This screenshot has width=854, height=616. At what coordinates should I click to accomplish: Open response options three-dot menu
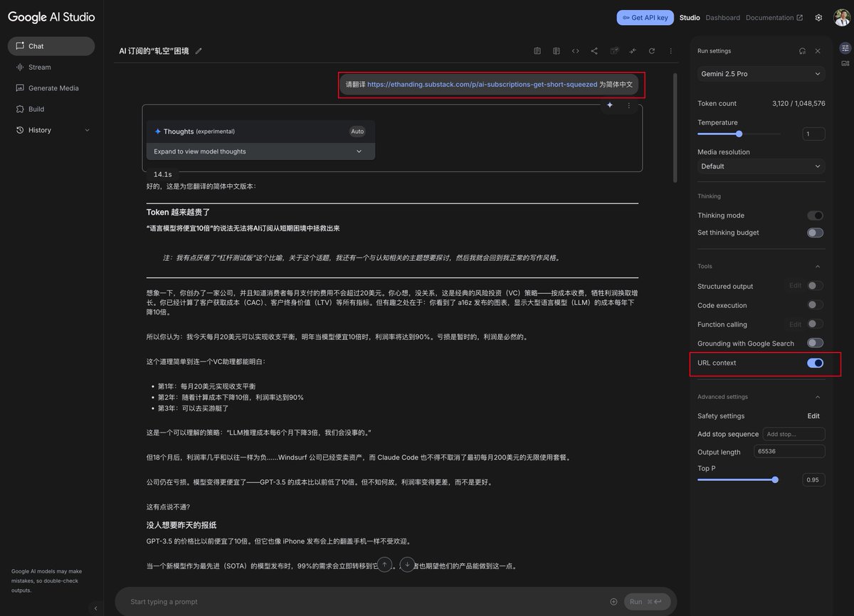(x=628, y=105)
